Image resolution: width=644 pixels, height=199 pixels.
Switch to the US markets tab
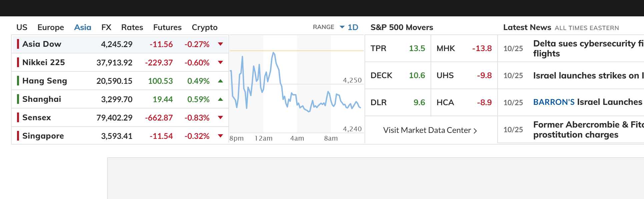(x=22, y=27)
